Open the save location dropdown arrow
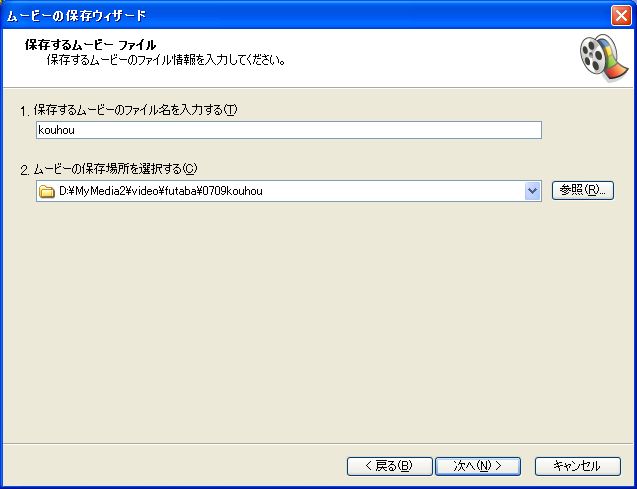The image size is (637, 489). pyautogui.click(x=532, y=190)
